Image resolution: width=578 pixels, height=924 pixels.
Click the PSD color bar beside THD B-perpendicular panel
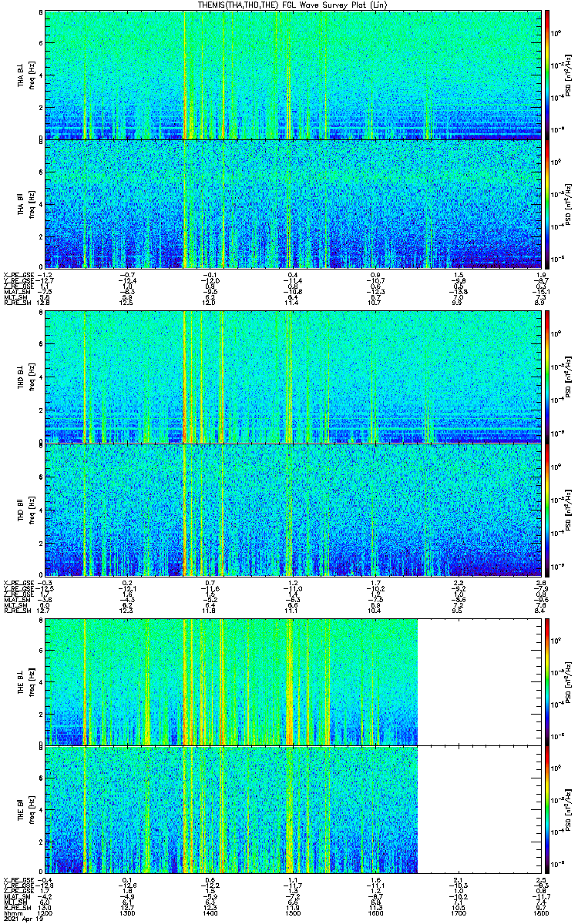(x=548, y=377)
